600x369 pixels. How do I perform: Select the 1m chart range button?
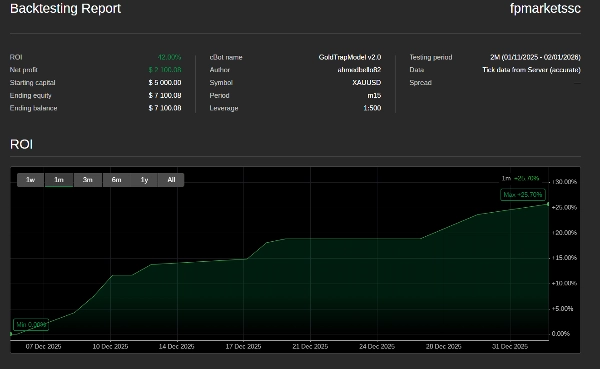(59, 180)
